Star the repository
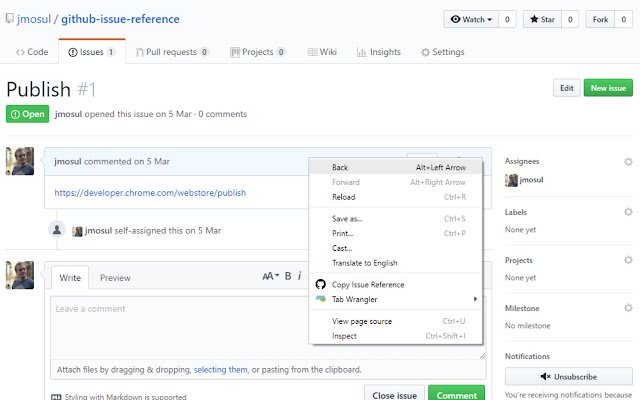 [542, 19]
